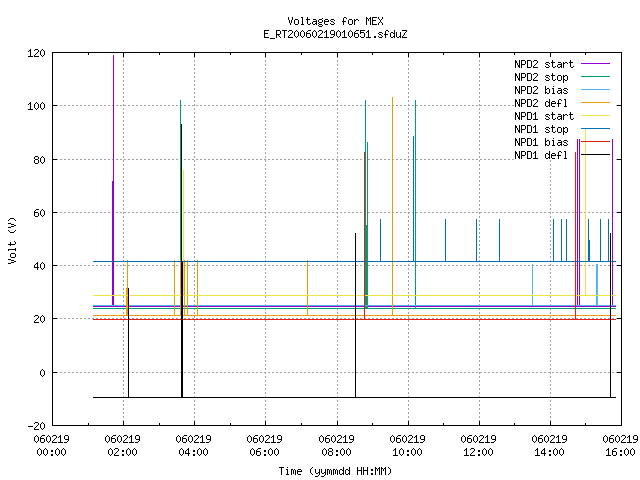Viewport: 640px width, 480px height.
Task: Click the orange spike near 09:30 reaching 103 V
Action: click(393, 206)
